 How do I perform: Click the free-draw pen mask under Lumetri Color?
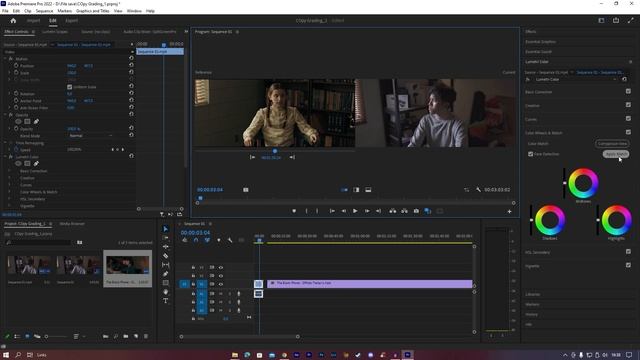36,164
